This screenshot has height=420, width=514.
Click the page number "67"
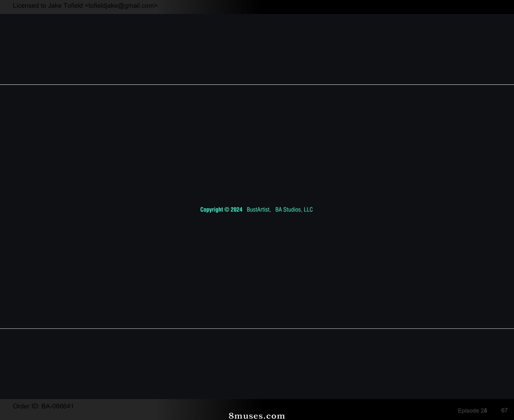click(504, 410)
